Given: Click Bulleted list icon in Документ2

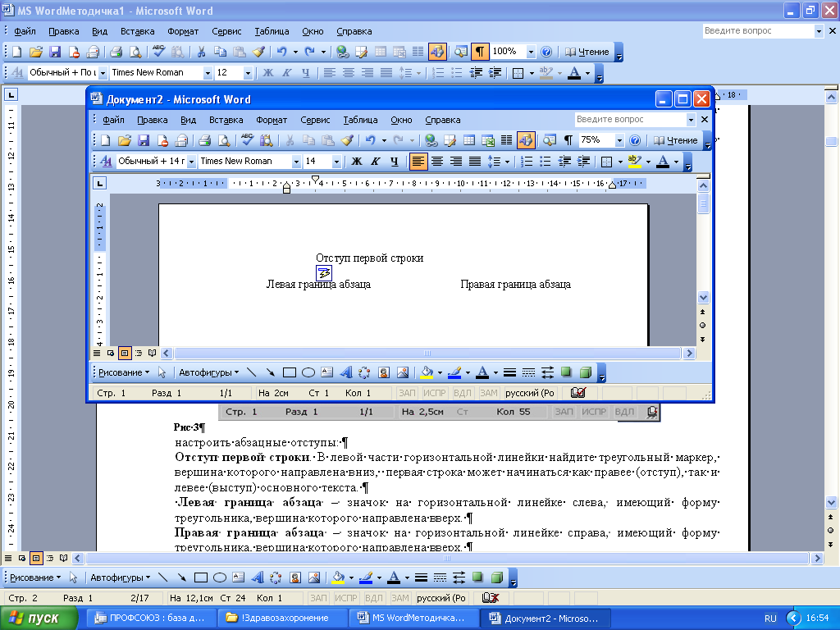Looking at the screenshot, I should [x=546, y=161].
